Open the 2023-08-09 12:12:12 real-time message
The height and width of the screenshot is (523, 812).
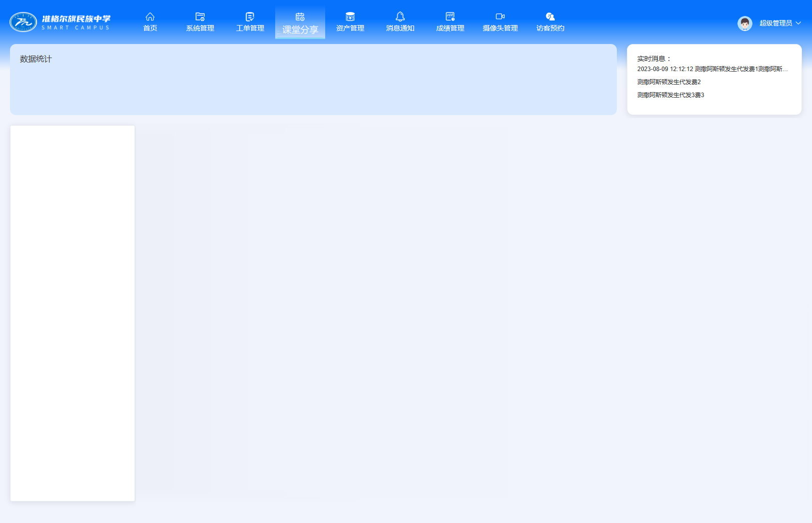712,69
